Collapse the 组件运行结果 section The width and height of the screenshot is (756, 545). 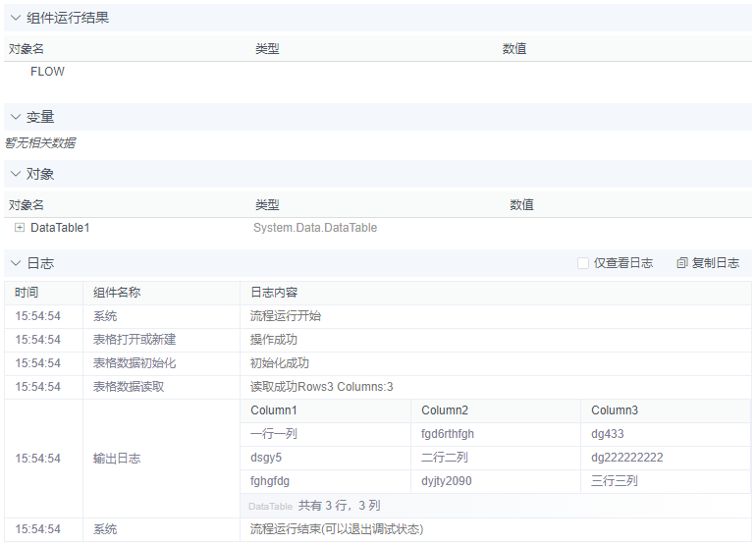pyautogui.click(x=16, y=18)
